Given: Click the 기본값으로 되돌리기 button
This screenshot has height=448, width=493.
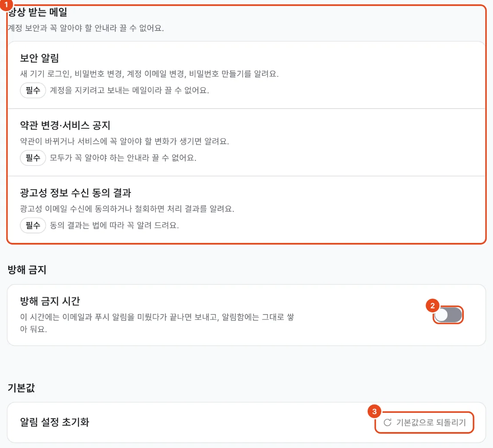Looking at the screenshot, I should [424, 422].
